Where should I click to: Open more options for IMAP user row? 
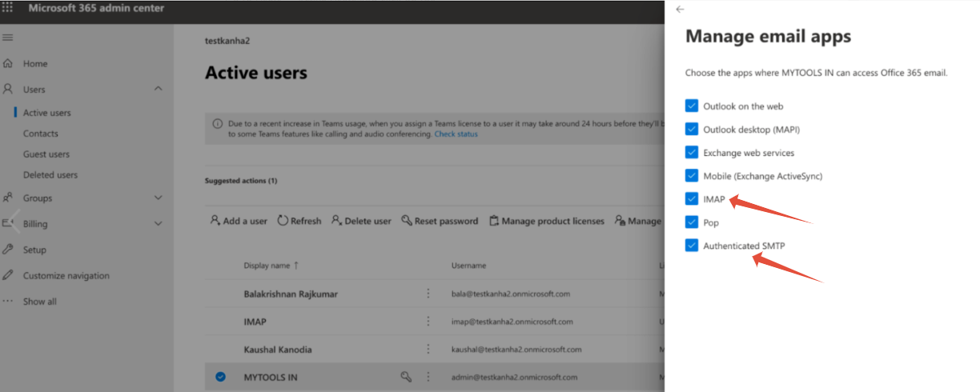tap(428, 322)
